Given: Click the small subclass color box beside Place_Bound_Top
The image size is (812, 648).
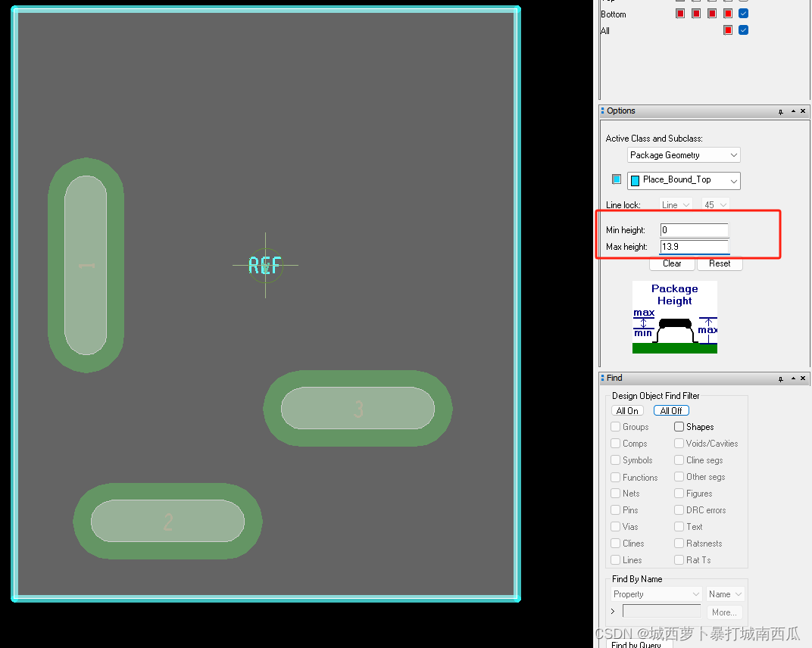Looking at the screenshot, I should (617, 179).
